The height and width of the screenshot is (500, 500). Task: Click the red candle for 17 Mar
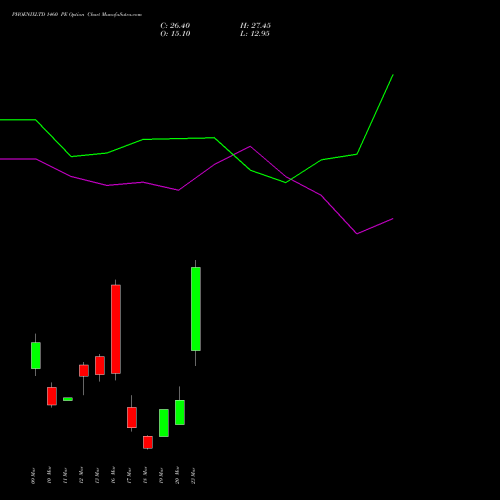[x=132, y=417]
